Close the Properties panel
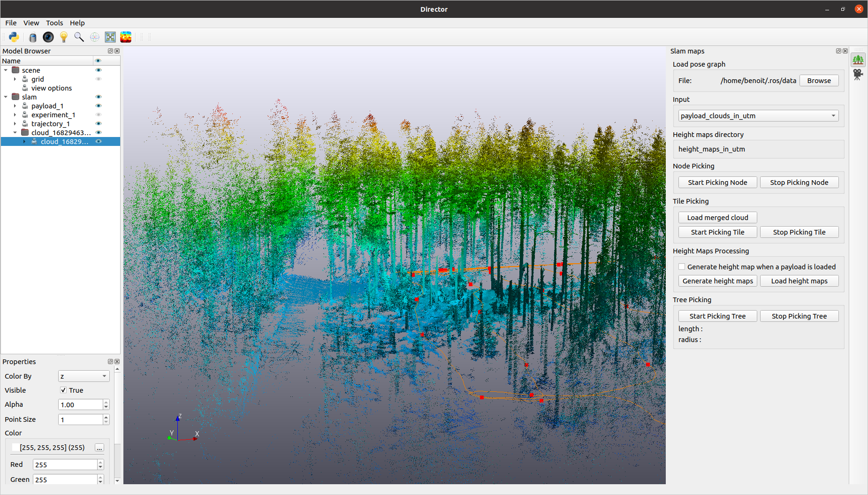 117,362
